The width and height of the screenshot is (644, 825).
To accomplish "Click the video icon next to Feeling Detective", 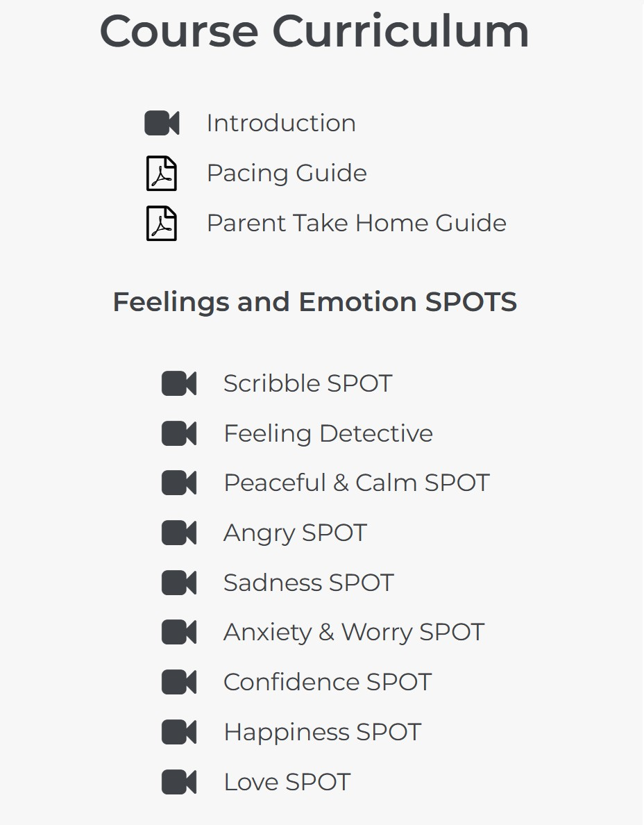I will tap(179, 433).
